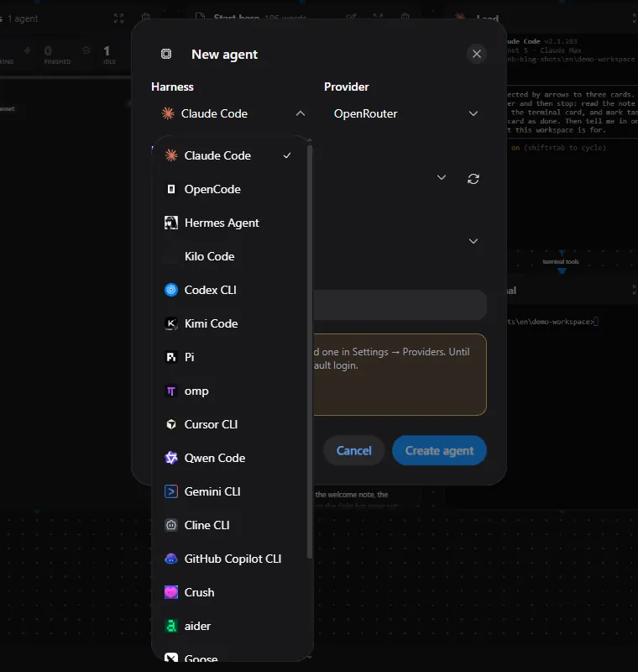This screenshot has height=672, width=638.
Task: Choose Hermes Agent harness option
Action: coord(227,223)
